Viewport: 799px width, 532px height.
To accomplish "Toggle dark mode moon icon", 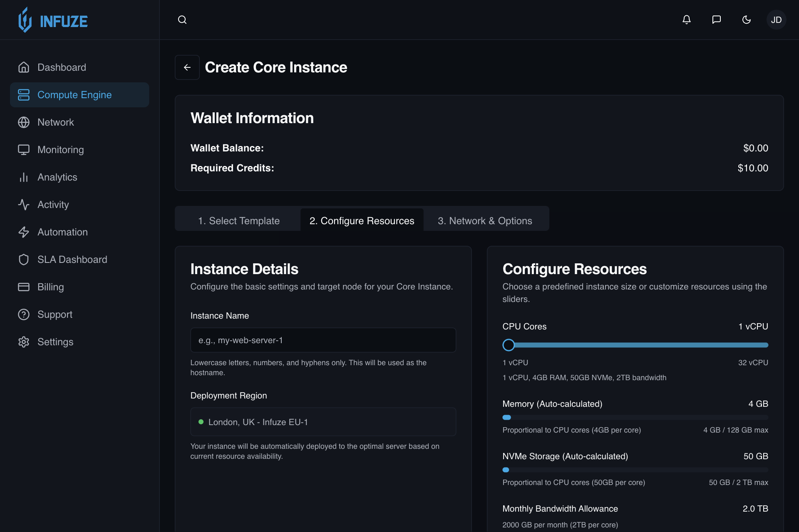I will coord(747,20).
